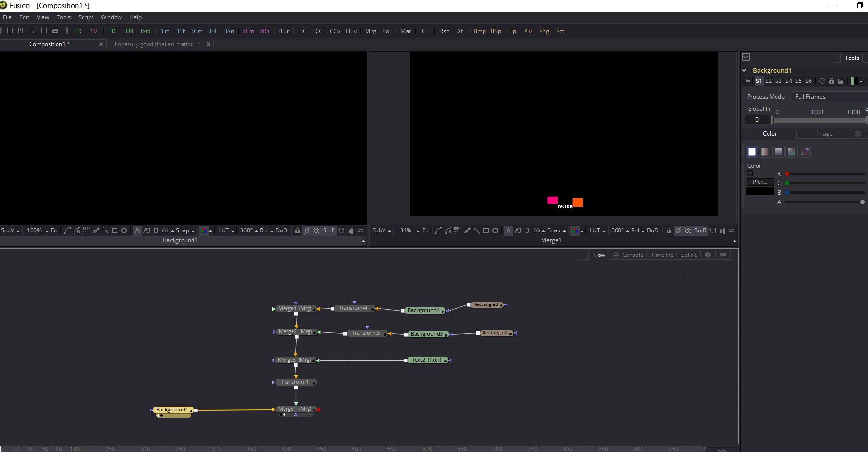Image resolution: width=868 pixels, height=452 pixels.
Task: Add a Background node via BG
Action: point(113,31)
